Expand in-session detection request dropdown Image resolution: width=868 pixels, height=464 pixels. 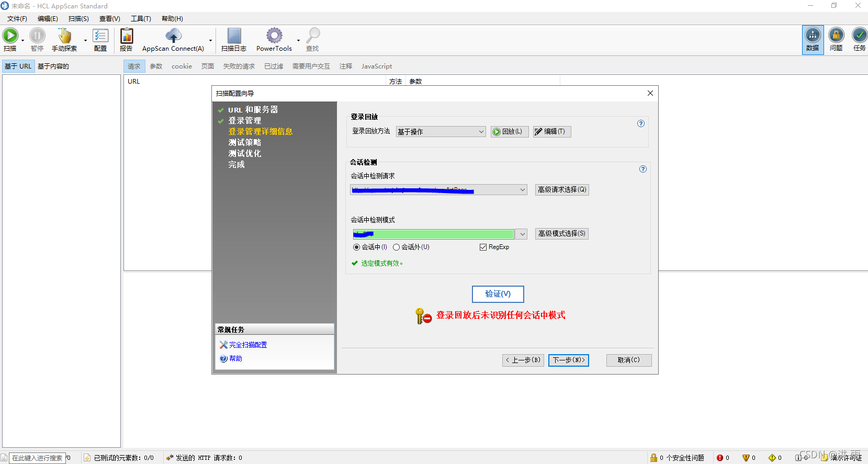(x=523, y=190)
